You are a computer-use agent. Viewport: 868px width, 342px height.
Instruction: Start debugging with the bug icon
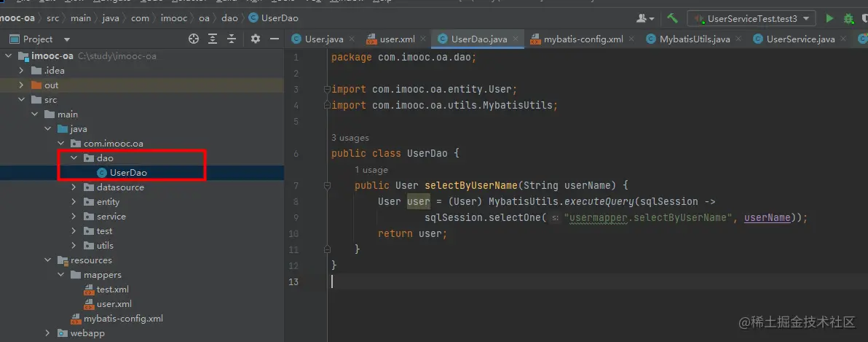click(x=848, y=19)
